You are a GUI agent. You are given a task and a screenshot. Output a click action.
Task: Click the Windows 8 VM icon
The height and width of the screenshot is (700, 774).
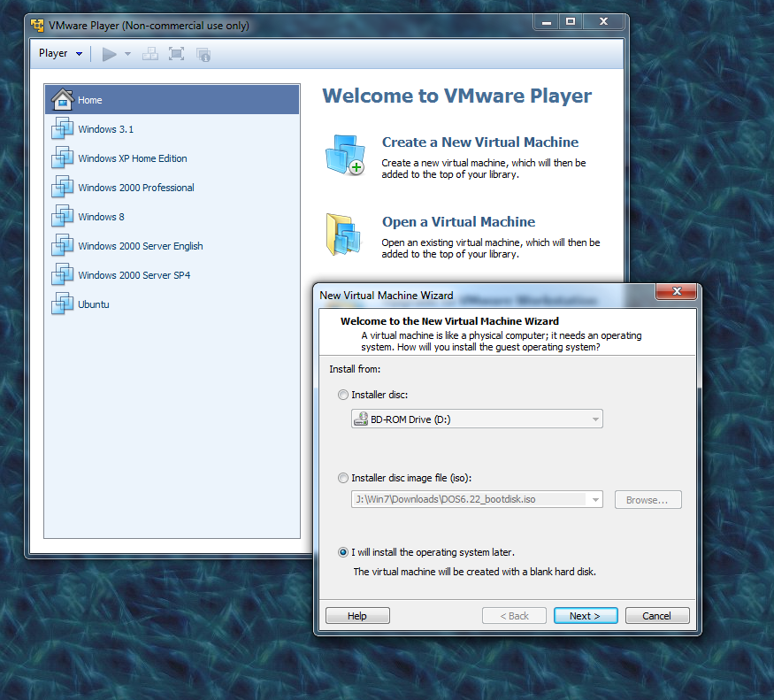click(x=63, y=216)
